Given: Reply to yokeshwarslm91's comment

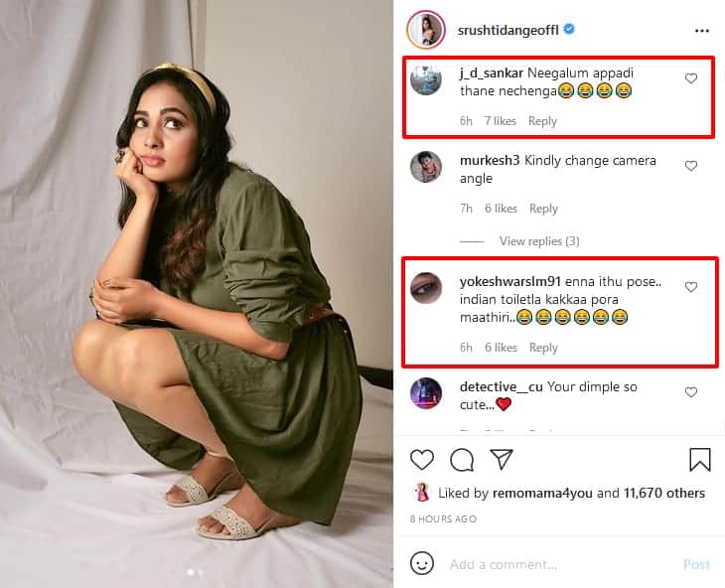Looking at the screenshot, I should coord(543,348).
